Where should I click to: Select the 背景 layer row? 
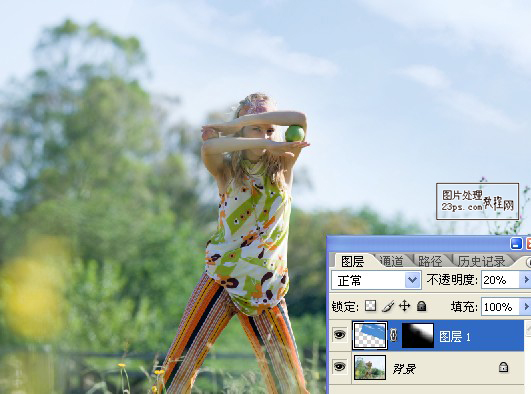click(426, 367)
